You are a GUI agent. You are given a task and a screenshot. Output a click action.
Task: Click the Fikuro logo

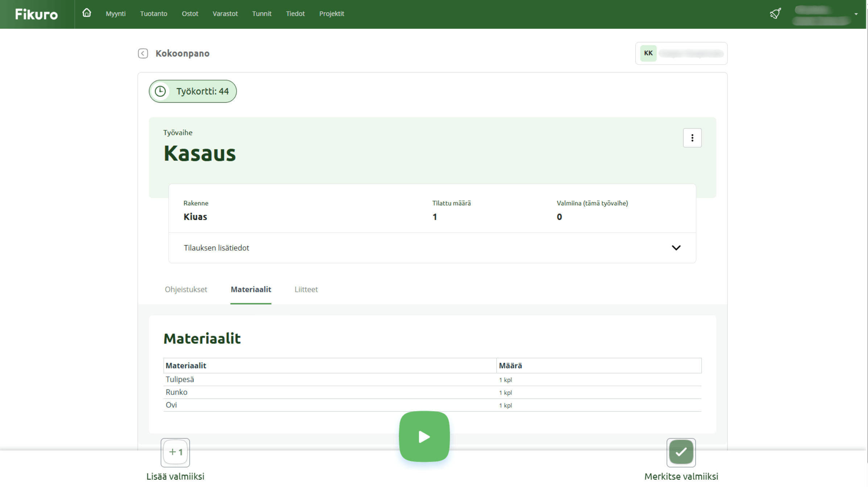click(36, 14)
